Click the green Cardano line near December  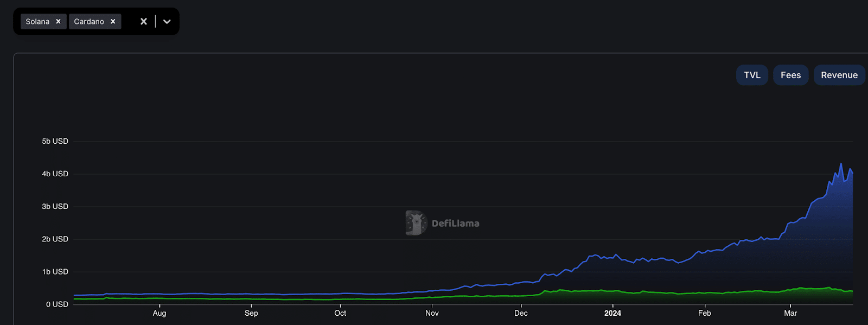[x=521, y=296]
